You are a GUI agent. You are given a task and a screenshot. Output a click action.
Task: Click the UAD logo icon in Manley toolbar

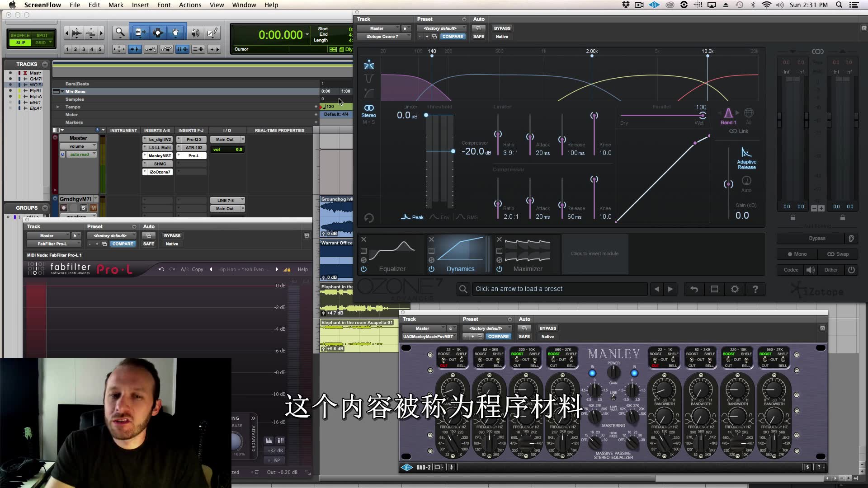pyautogui.click(x=407, y=467)
